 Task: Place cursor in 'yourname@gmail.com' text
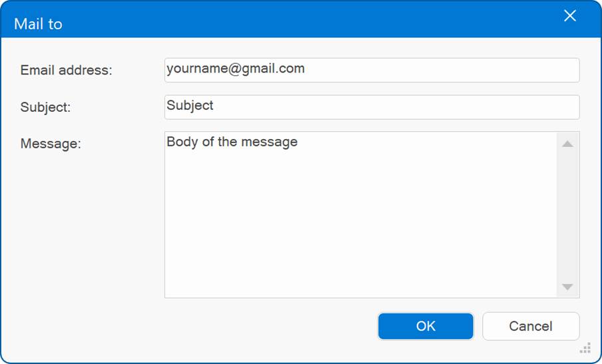click(235, 69)
